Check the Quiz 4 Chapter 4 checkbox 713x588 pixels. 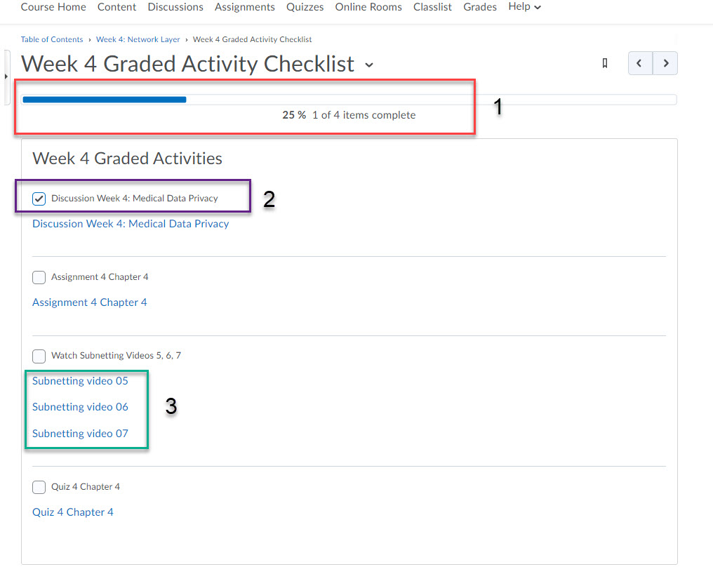pyautogui.click(x=39, y=487)
